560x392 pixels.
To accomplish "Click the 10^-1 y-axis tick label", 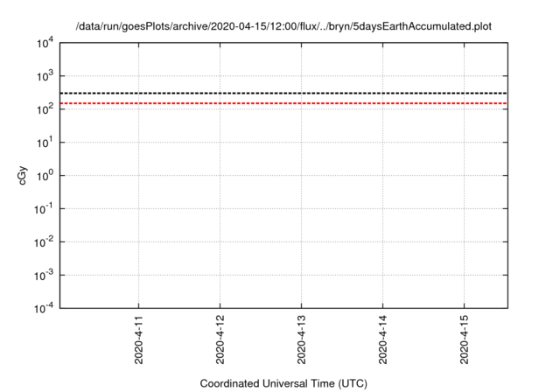I will pyautogui.click(x=44, y=209).
